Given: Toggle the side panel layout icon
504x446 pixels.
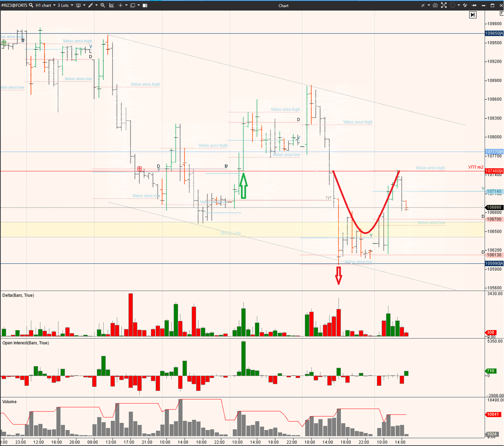Looking at the screenshot, I should [145, 5].
